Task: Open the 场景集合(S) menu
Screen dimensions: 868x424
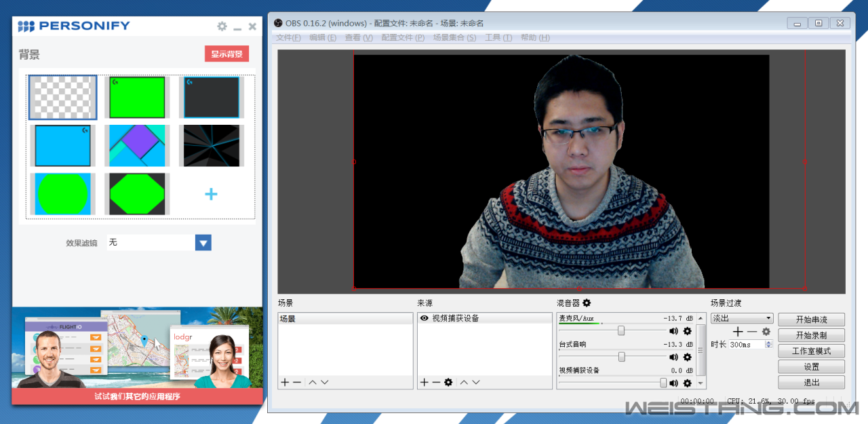Action: tap(454, 38)
